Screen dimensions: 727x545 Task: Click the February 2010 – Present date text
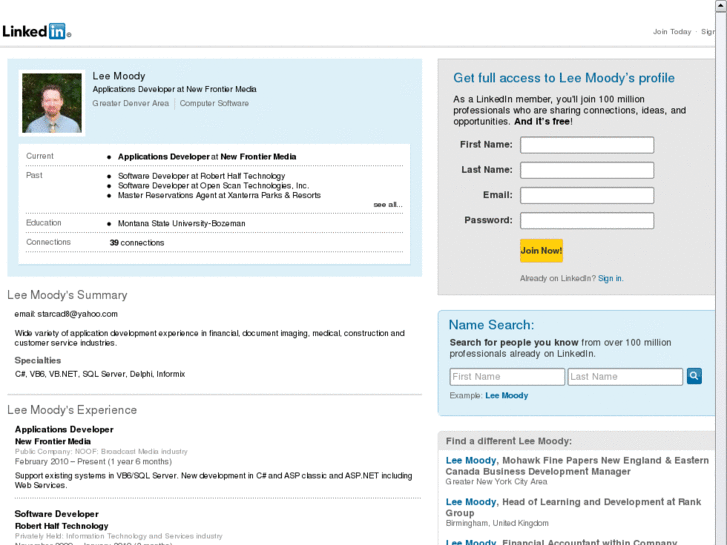pyautogui.click(x=93, y=462)
